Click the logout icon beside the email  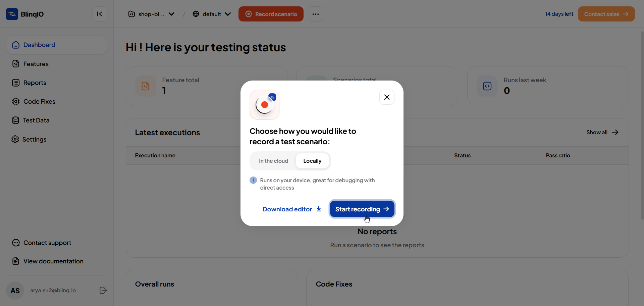[x=103, y=291]
